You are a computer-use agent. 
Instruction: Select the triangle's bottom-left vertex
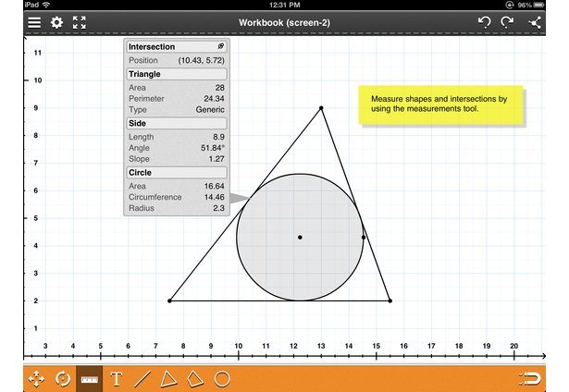169,300
